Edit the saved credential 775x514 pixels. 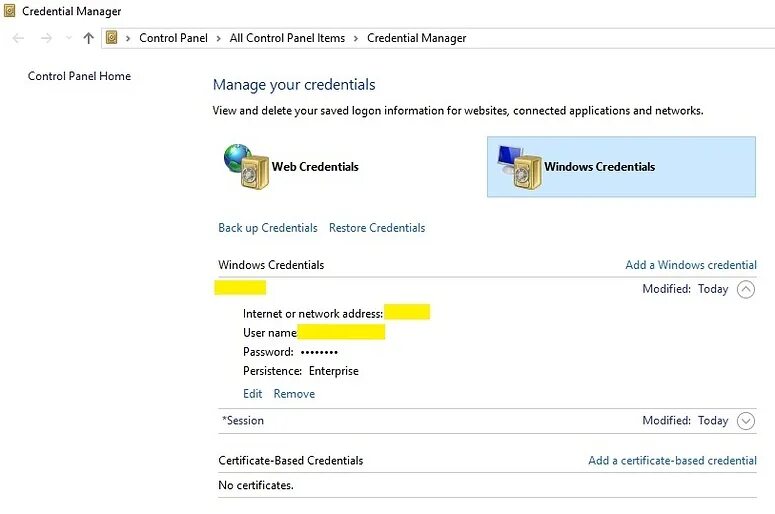tap(252, 394)
